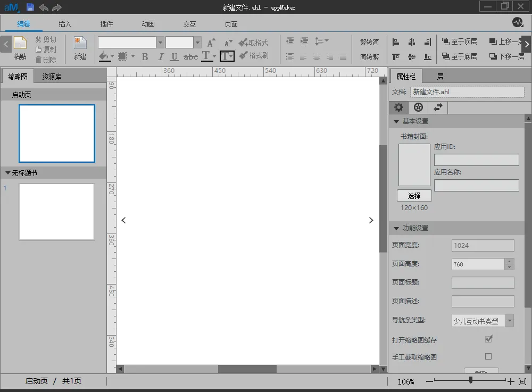
Task: Collapse the 基本设置 section
Action: pos(396,121)
